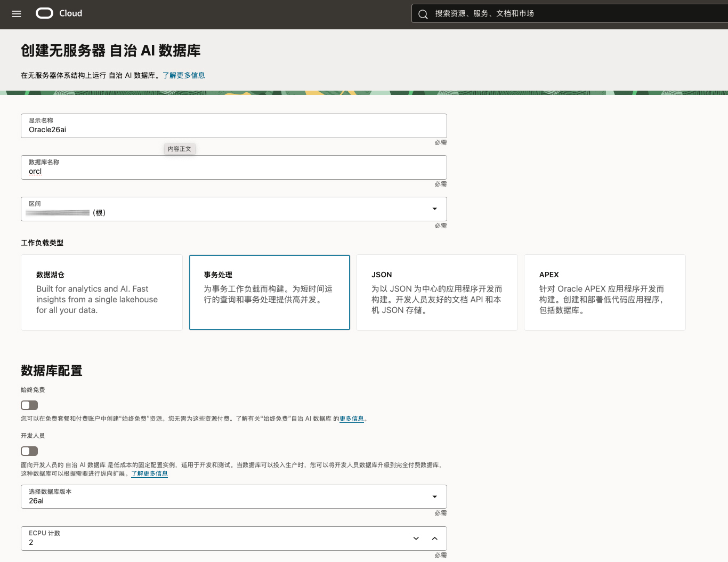This screenshot has height=562, width=728.
Task: Click the top search bar
Action: tap(533, 13)
